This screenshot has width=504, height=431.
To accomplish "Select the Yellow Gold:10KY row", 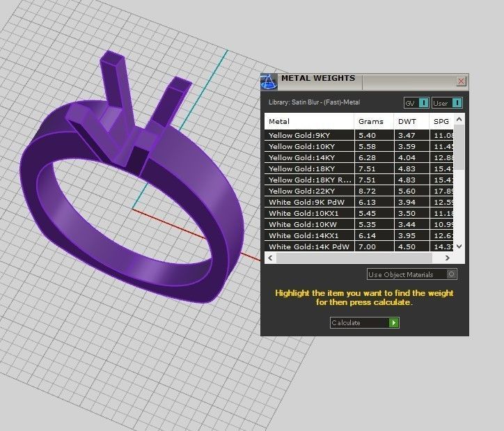I will (359, 146).
